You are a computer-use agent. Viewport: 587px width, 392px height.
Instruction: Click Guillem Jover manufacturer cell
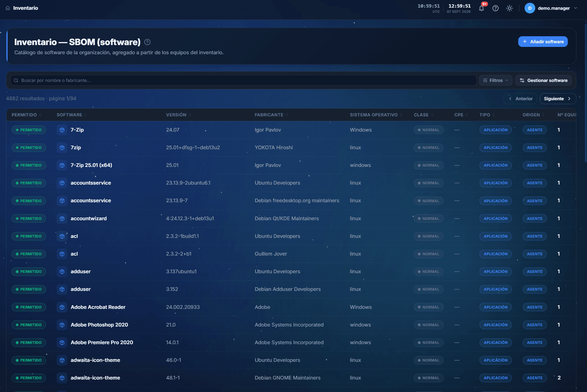click(271, 254)
